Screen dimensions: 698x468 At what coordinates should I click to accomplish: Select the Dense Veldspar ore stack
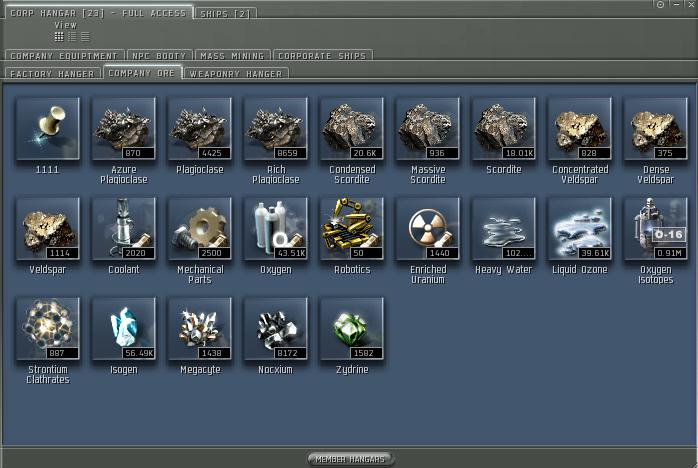(x=656, y=129)
